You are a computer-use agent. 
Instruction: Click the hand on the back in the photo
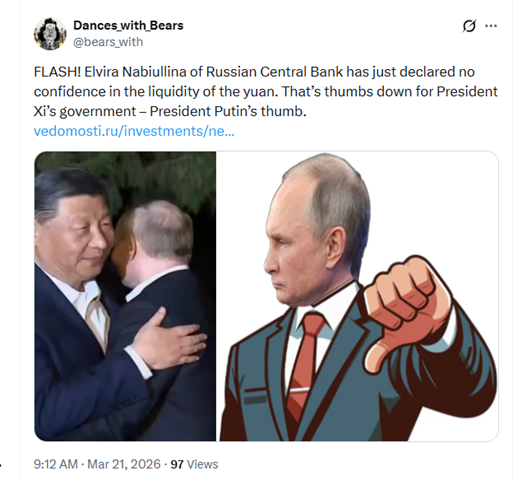168,340
